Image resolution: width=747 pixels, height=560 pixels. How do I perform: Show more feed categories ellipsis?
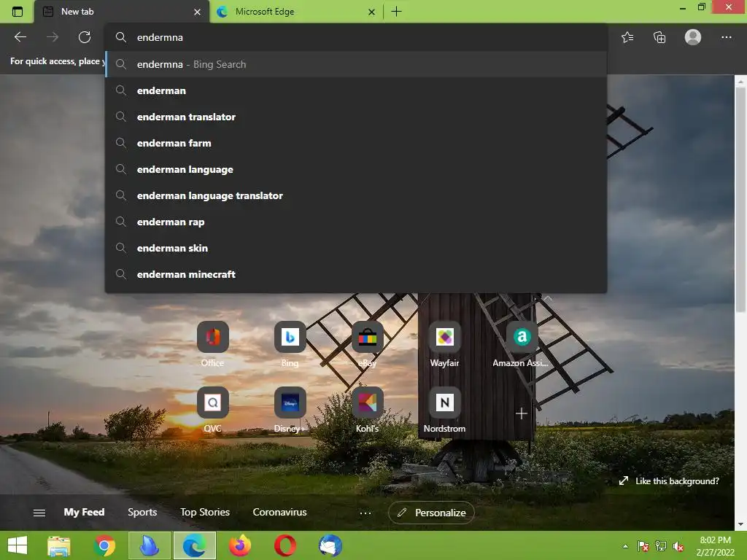(365, 513)
